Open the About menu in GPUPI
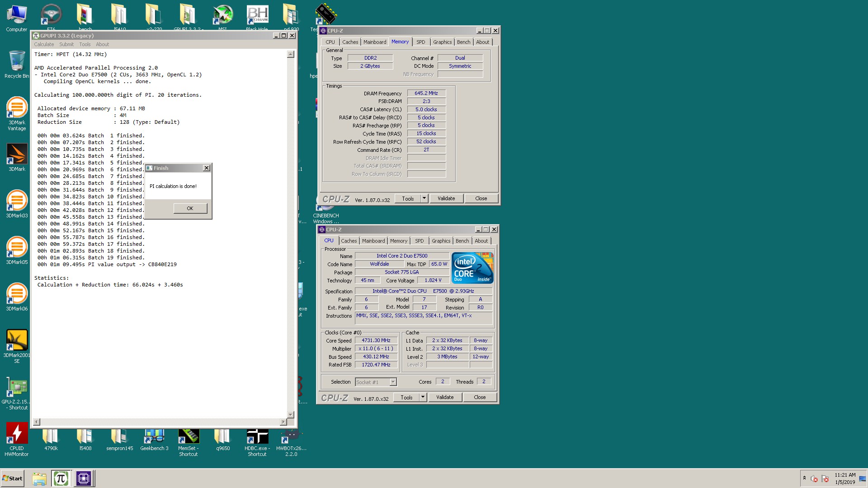The width and height of the screenshot is (868, 488). [x=103, y=44]
